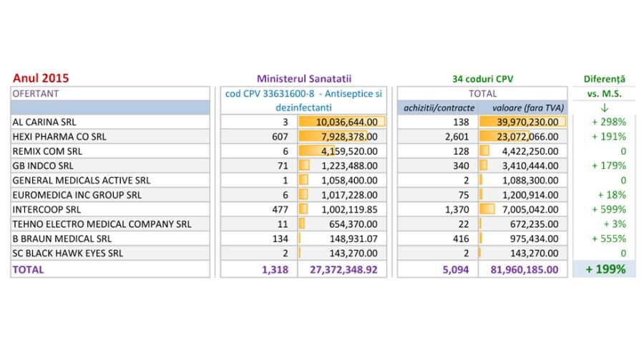Click the value 672,235.00

pos(534,224)
